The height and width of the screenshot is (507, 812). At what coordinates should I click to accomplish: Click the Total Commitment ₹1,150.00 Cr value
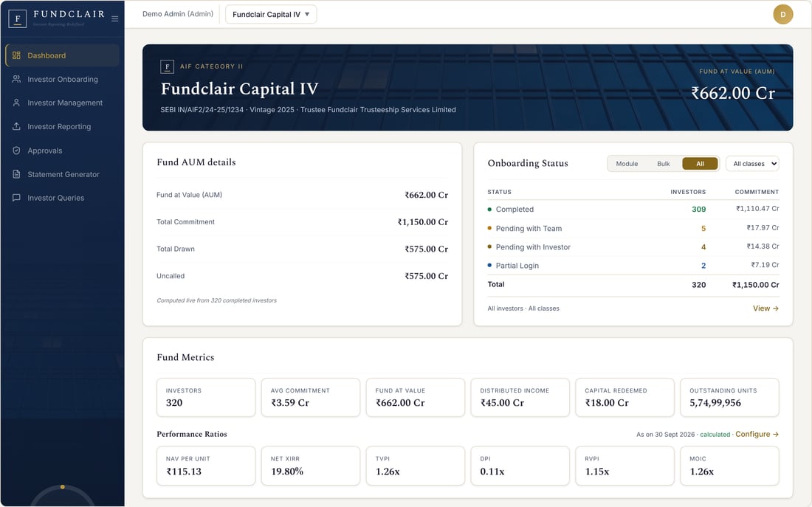pyautogui.click(x=422, y=221)
